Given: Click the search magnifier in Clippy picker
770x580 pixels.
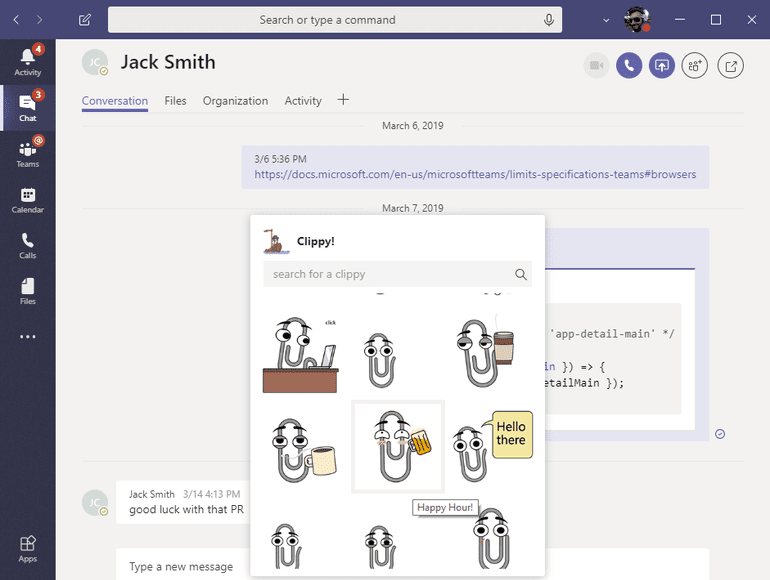Looking at the screenshot, I should click(x=521, y=274).
